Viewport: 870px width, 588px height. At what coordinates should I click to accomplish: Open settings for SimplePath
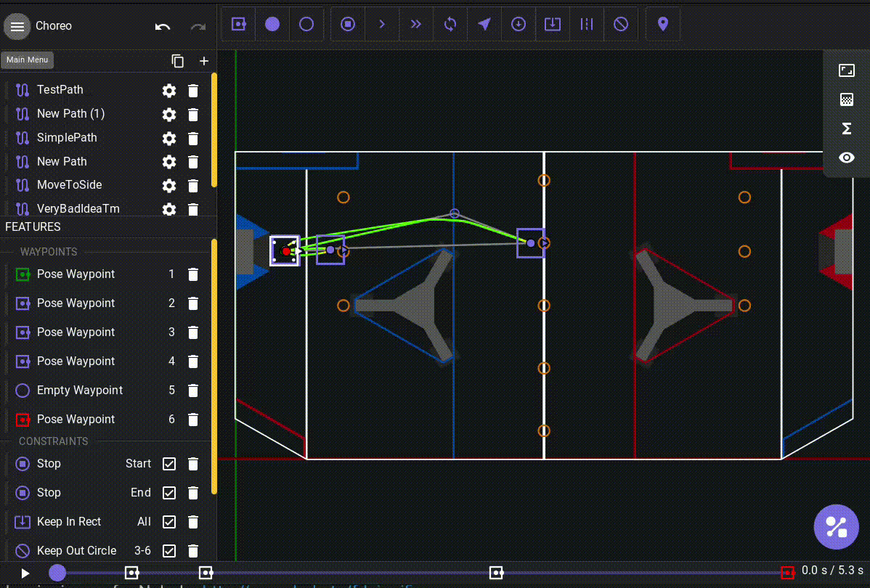[169, 138]
